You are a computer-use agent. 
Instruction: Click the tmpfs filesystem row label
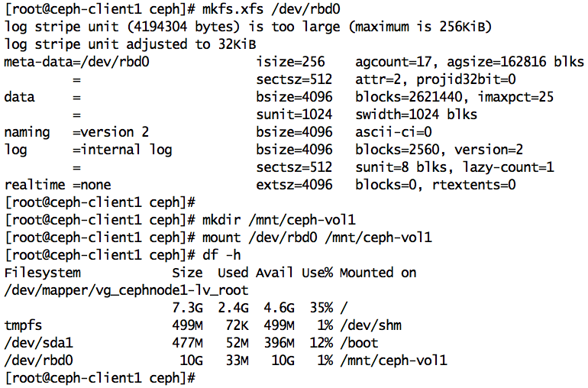pos(23,325)
